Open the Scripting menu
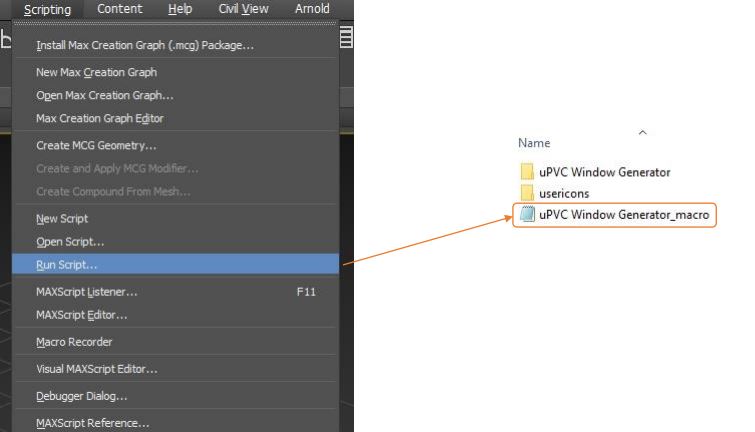 pyautogui.click(x=47, y=9)
